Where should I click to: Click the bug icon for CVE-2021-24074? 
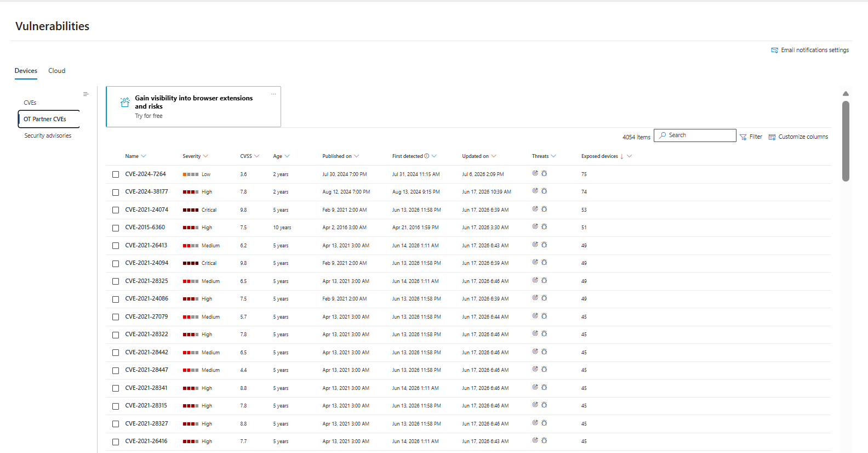pyautogui.click(x=544, y=209)
